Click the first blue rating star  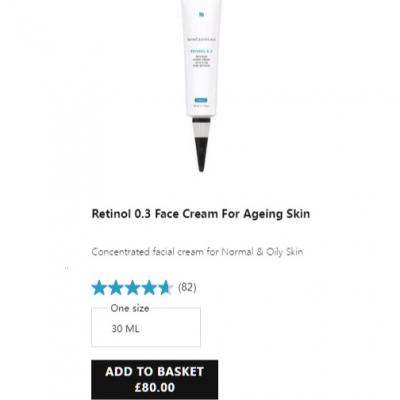pyautogui.click(x=99, y=288)
